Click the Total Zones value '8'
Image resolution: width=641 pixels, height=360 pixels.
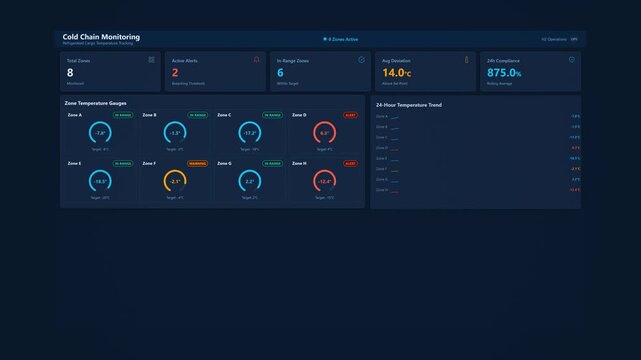pyautogui.click(x=70, y=73)
